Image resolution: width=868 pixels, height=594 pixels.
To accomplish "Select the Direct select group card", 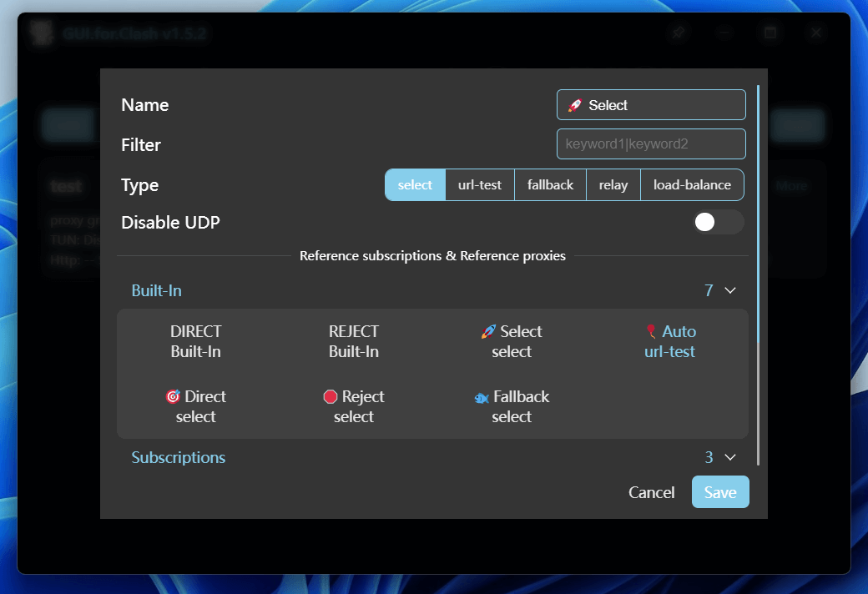I will click(x=196, y=406).
